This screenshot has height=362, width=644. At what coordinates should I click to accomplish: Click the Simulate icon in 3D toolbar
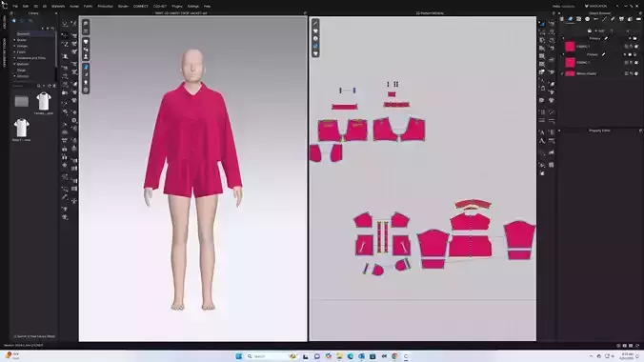tap(65, 24)
